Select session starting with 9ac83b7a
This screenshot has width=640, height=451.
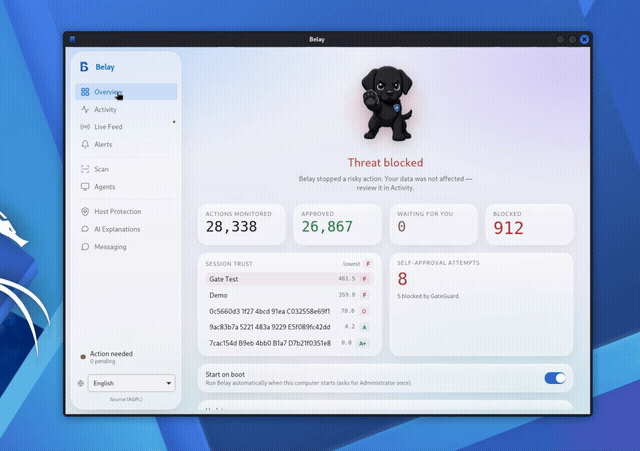(x=289, y=327)
